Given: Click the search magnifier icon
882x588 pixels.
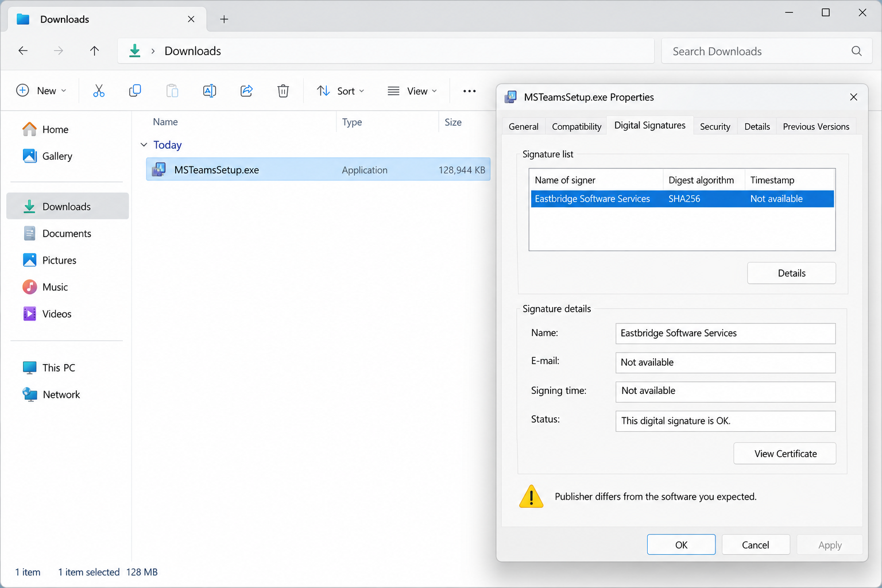Looking at the screenshot, I should pos(856,51).
